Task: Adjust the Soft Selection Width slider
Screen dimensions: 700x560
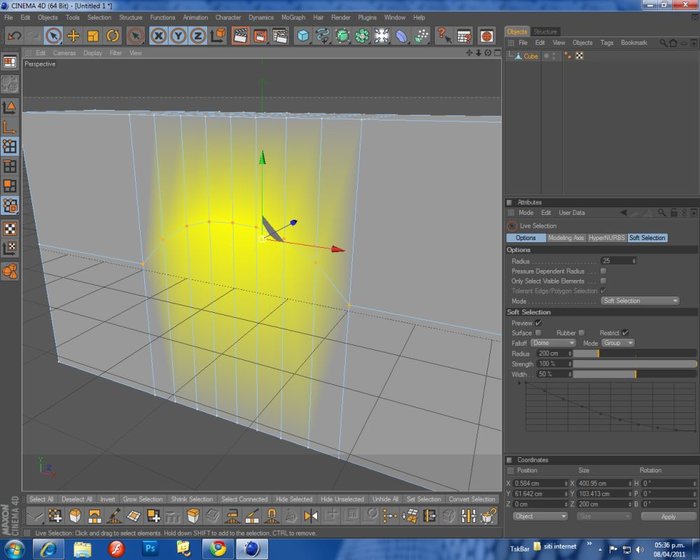Action: click(x=634, y=374)
